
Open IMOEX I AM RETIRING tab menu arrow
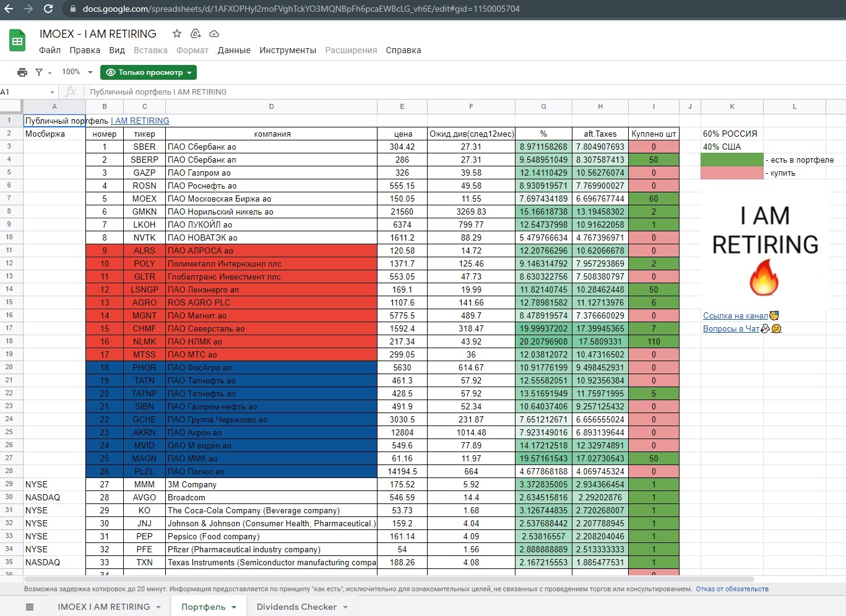(158, 607)
